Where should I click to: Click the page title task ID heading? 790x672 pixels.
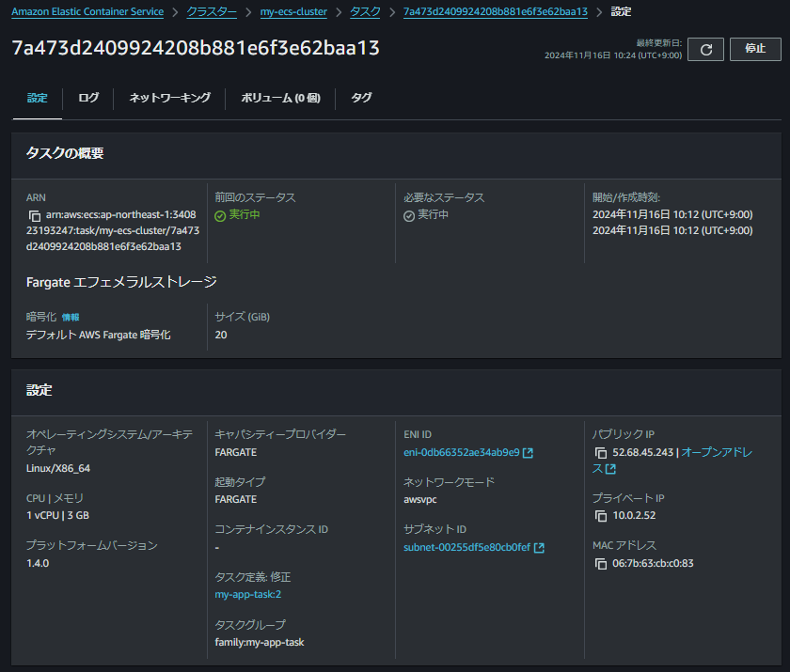tap(196, 48)
